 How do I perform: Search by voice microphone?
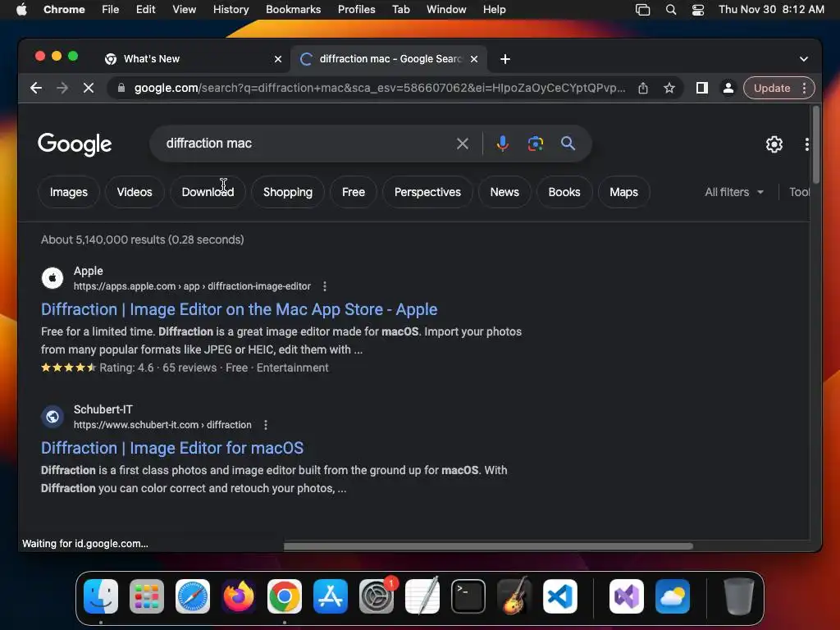[x=503, y=144]
